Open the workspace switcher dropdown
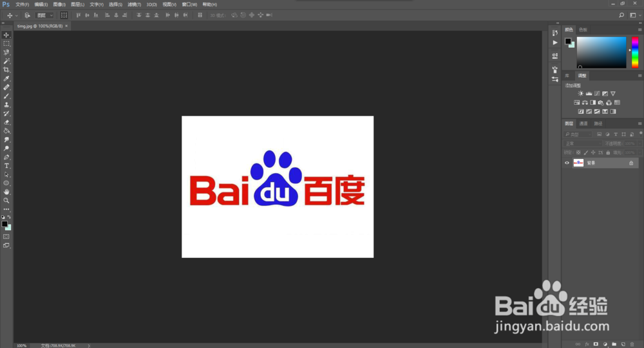The width and height of the screenshot is (644, 348). 635,15
